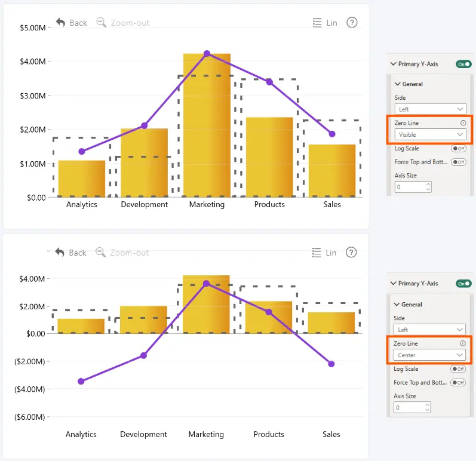This screenshot has height=461, width=476.
Task: Enable Log Scale toggle in upper panel
Action: (x=459, y=149)
